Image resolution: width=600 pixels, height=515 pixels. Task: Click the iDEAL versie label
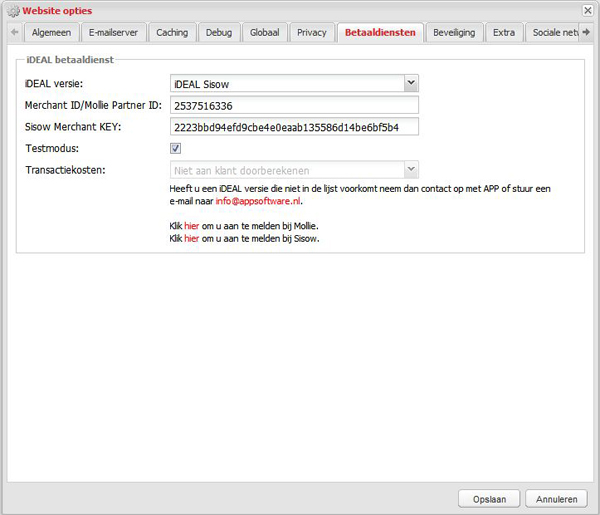pos(54,84)
